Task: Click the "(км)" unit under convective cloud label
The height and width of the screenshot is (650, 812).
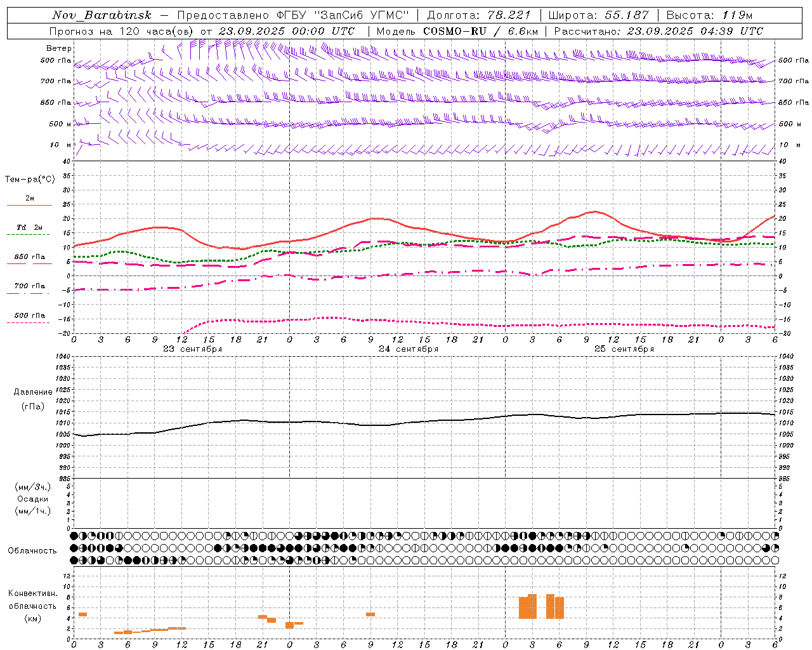Action: coord(33,618)
